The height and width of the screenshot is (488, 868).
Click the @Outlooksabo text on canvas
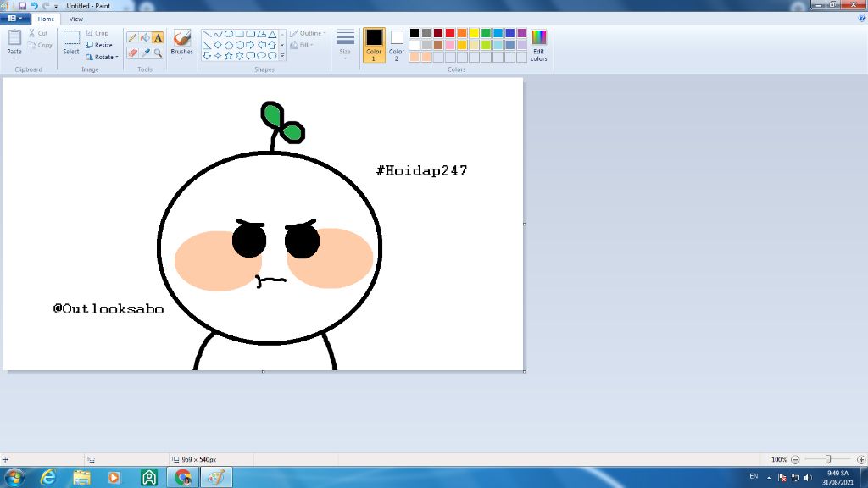[108, 308]
